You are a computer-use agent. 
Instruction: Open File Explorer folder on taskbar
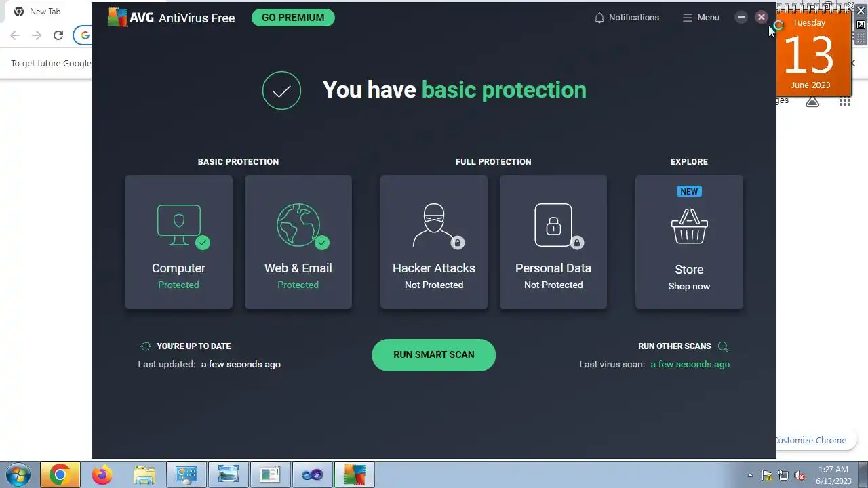pos(144,475)
